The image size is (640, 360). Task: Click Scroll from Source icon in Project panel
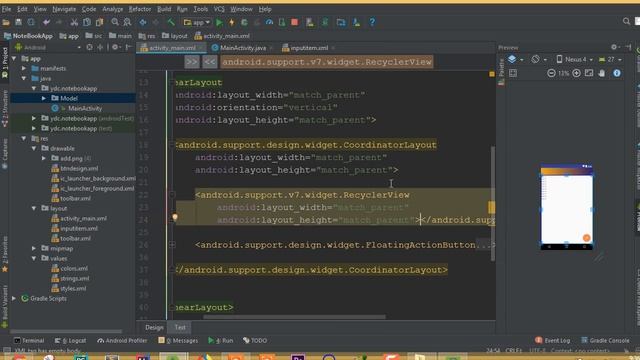tap(89, 47)
